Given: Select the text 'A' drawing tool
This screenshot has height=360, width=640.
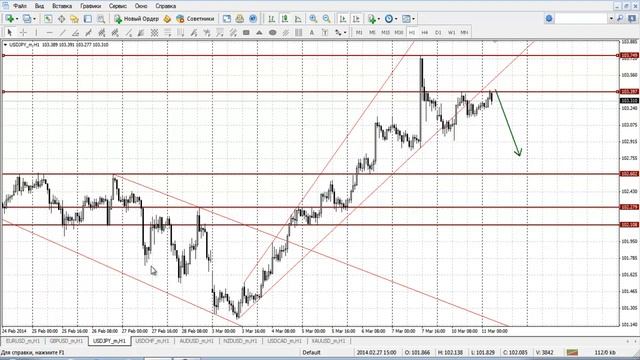Looking at the screenshot, I should (x=312, y=32).
